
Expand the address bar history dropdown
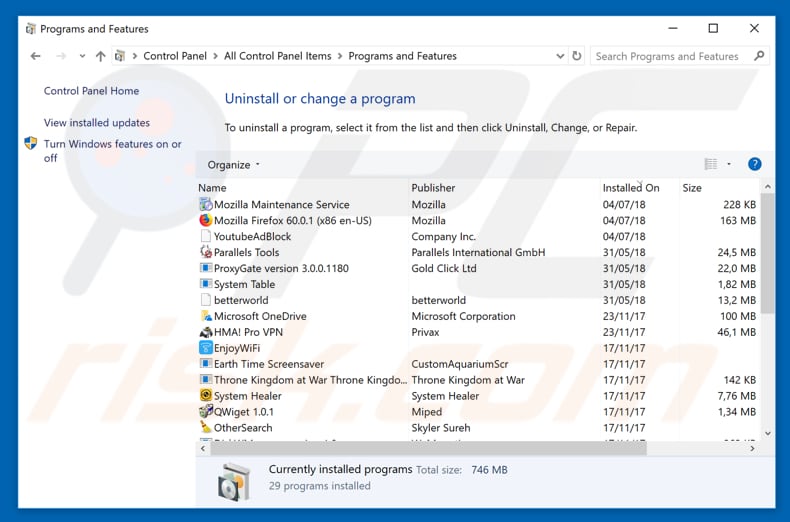click(560, 56)
